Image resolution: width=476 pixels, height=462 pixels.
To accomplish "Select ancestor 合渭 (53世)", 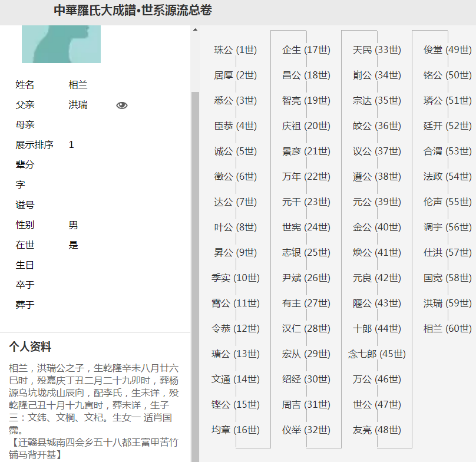I will pos(448,151).
